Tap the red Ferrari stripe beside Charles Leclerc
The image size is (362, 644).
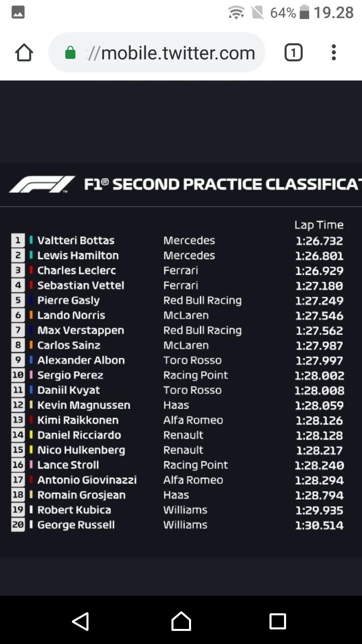[x=31, y=271]
